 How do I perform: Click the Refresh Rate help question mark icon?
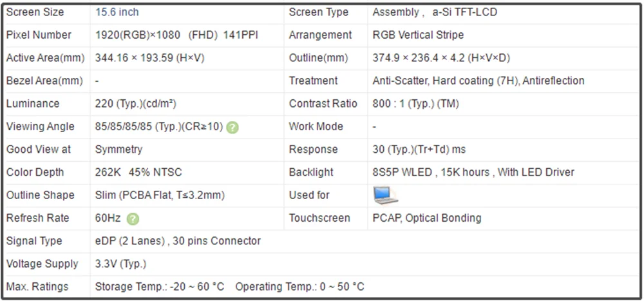point(133,218)
